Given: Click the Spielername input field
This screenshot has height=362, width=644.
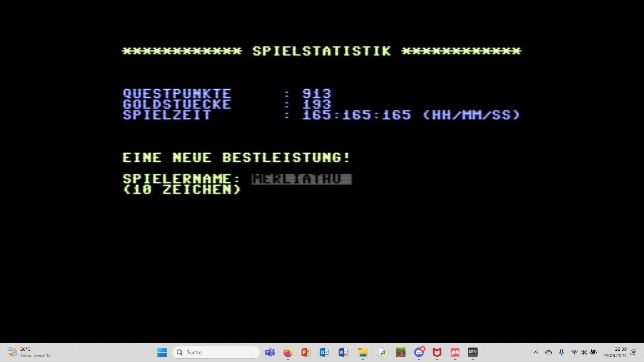Looking at the screenshot, I should (x=301, y=179).
